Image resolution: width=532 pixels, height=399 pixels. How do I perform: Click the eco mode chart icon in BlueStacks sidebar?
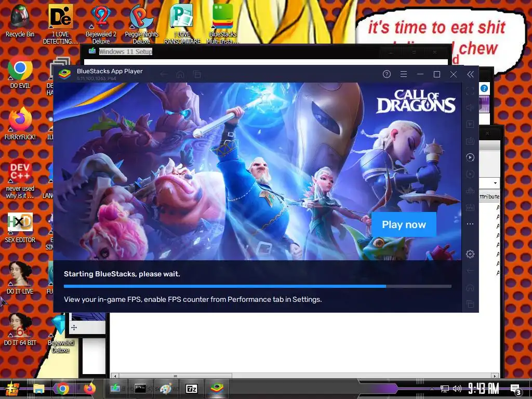click(x=470, y=191)
